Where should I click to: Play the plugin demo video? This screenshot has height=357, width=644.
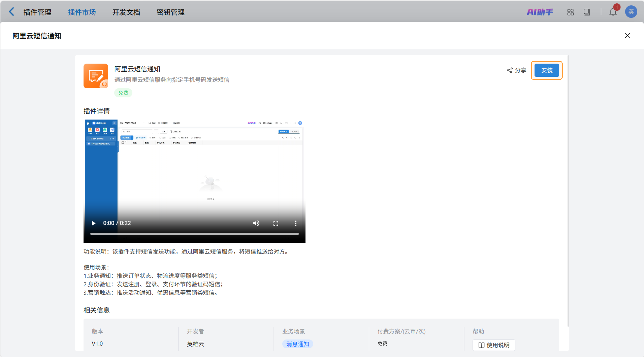(x=94, y=223)
